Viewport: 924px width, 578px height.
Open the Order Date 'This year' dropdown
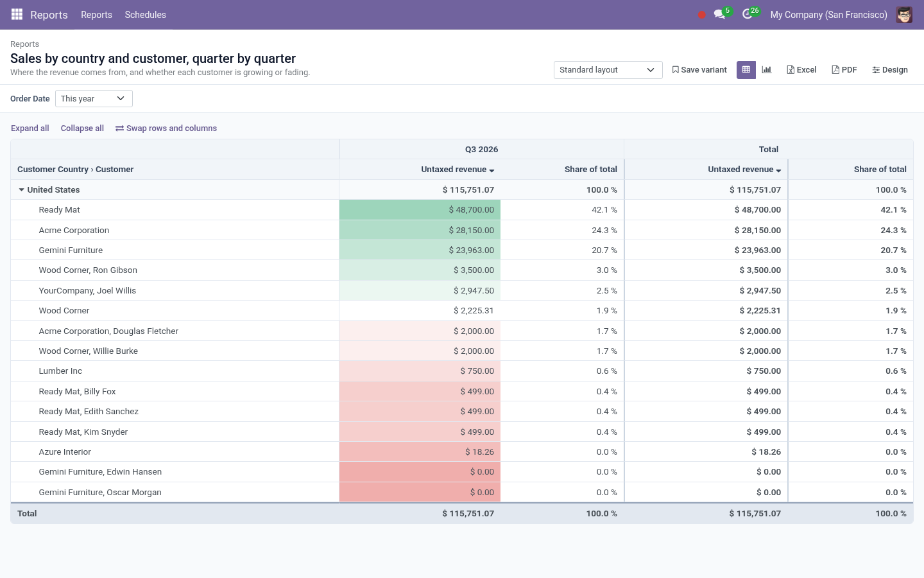pos(94,98)
